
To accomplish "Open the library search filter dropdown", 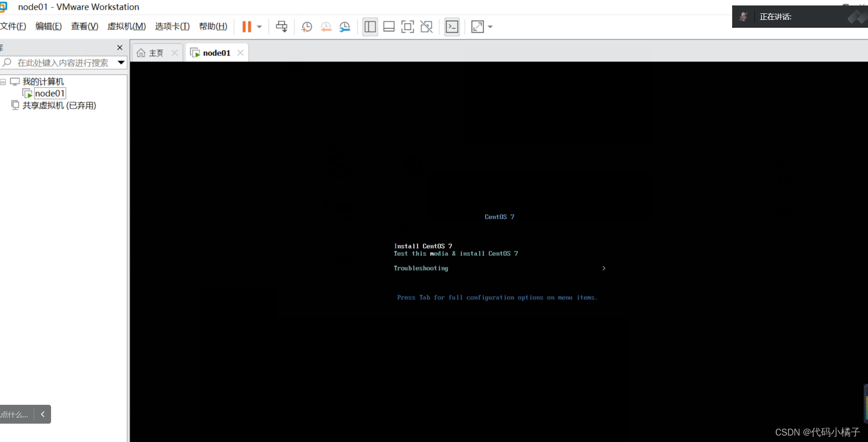I will 121,63.
